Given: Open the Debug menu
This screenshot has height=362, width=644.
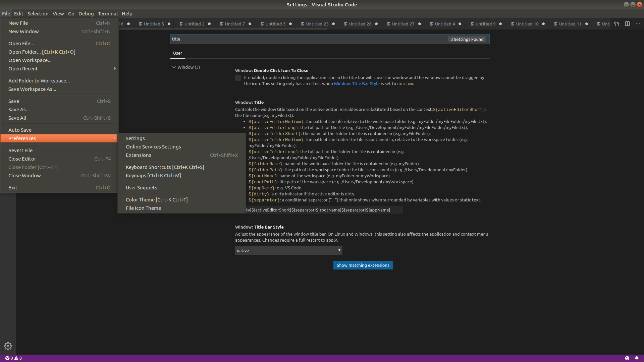Looking at the screenshot, I should (x=86, y=14).
